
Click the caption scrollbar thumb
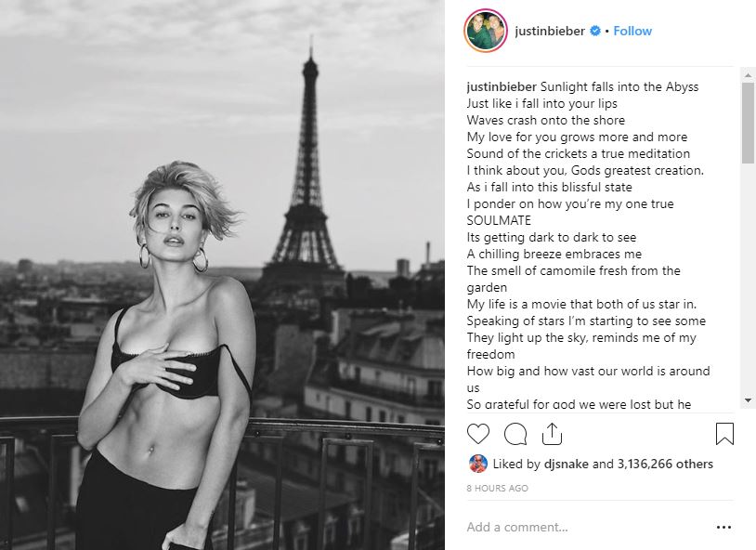point(748,123)
